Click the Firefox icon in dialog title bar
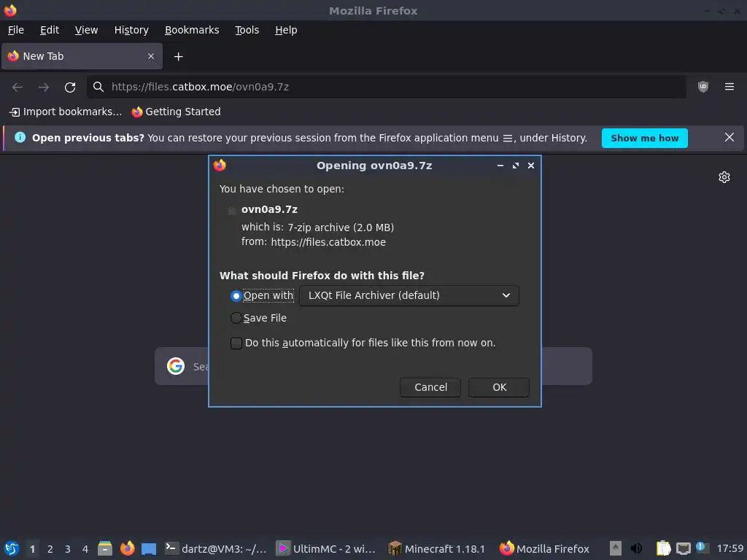The image size is (747, 560). click(220, 166)
